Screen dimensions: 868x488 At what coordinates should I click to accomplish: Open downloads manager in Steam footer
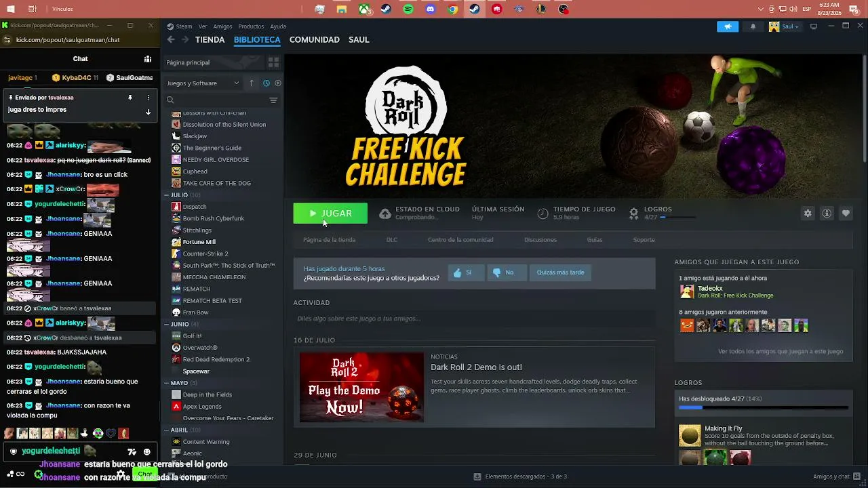(x=520, y=476)
